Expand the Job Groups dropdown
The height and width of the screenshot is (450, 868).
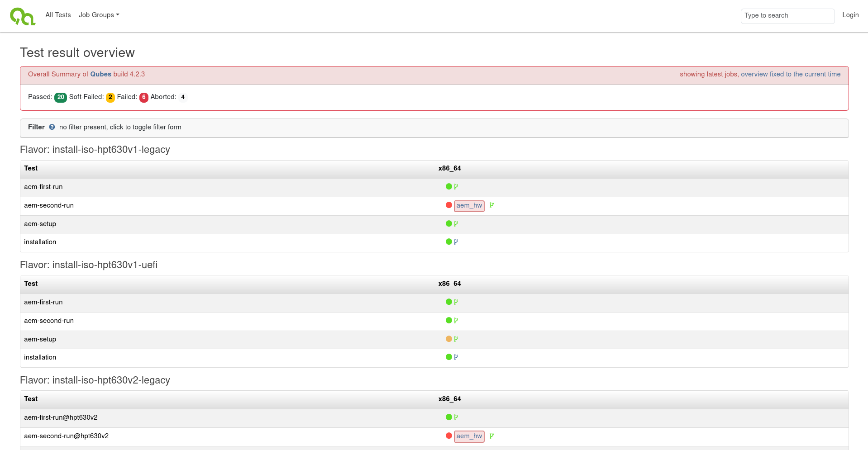click(x=99, y=15)
